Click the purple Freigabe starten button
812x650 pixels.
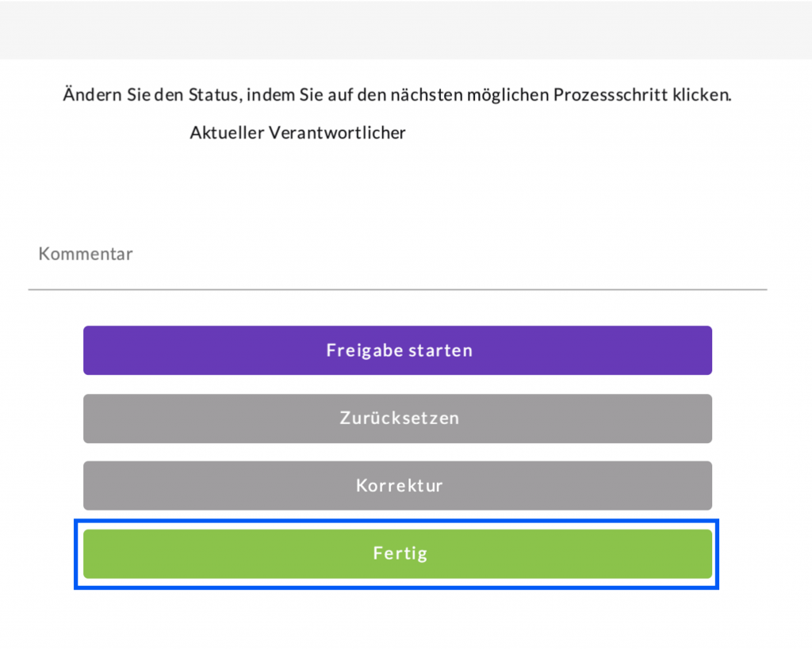(x=397, y=350)
